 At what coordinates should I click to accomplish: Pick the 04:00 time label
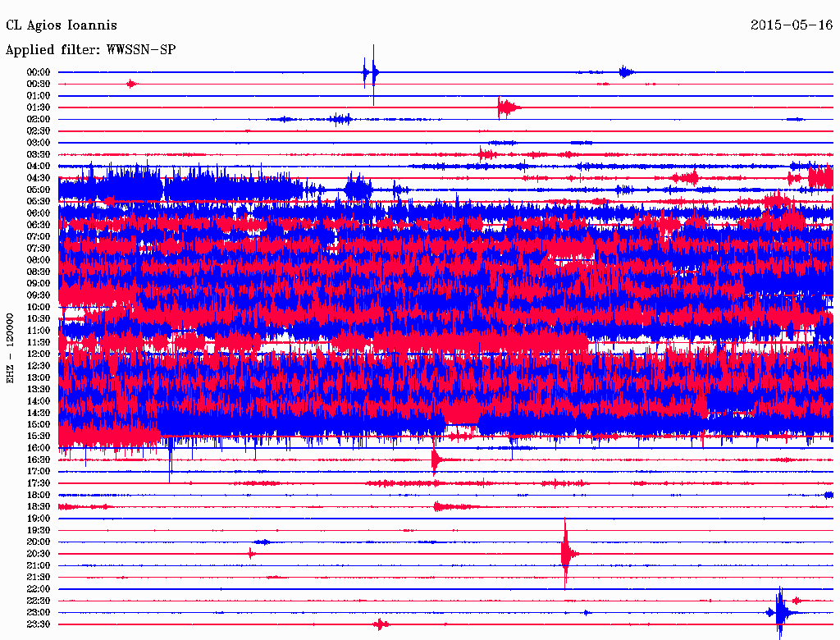39,167
